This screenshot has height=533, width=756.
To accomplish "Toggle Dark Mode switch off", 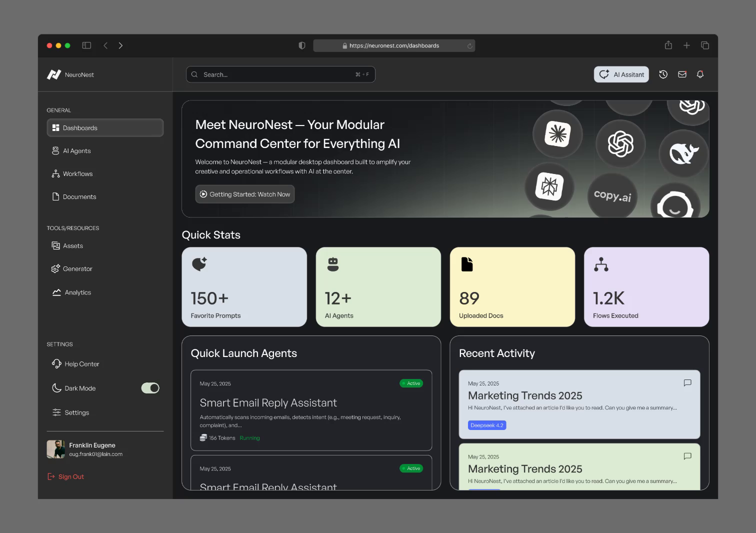I will click(150, 387).
